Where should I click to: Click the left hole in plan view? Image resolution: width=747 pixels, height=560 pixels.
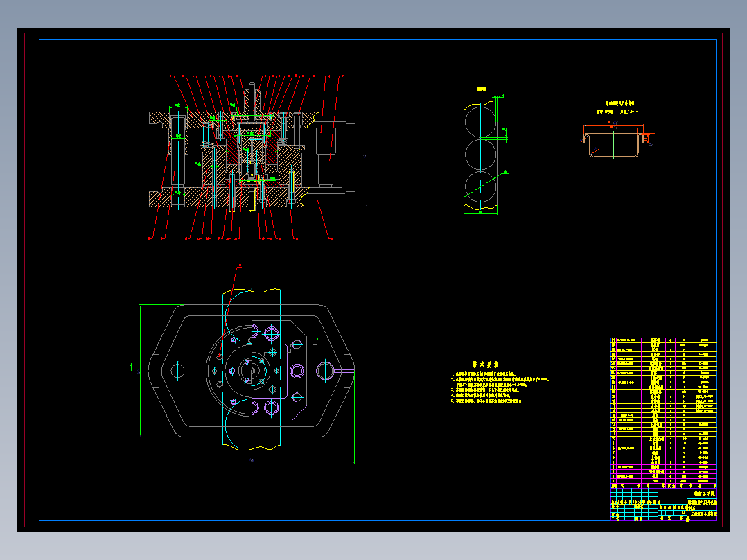click(177, 370)
